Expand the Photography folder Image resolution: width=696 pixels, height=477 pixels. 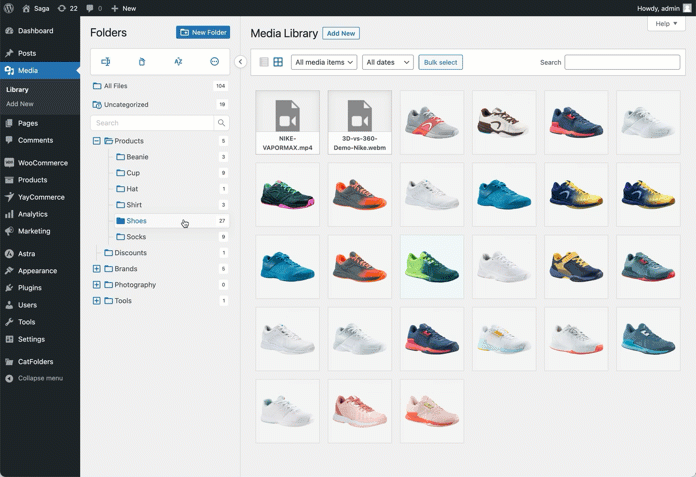coord(96,284)
